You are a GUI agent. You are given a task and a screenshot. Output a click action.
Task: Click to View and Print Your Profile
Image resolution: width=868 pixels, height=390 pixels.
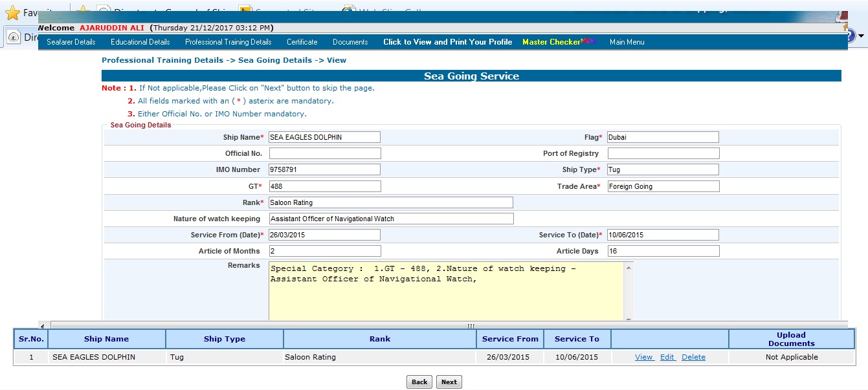coord(447,42)
